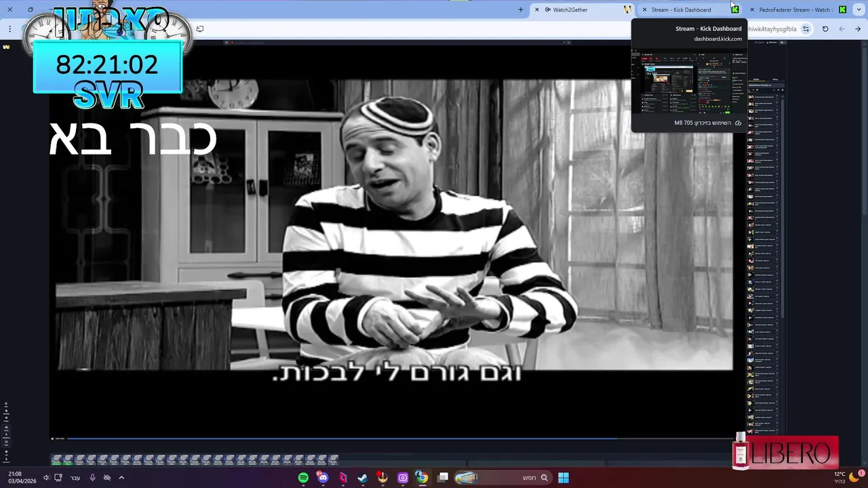Image resolution: width=868 pixels, height=488 pixels.
Task: Switch the input language indicator עבר
Action: click(x=75, y=478)
